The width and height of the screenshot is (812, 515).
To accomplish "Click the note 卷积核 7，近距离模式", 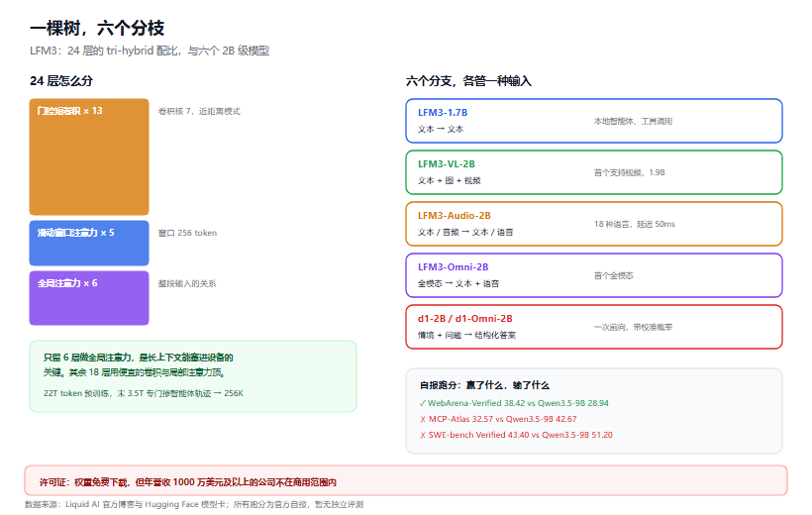I will [x=199, y=111].
